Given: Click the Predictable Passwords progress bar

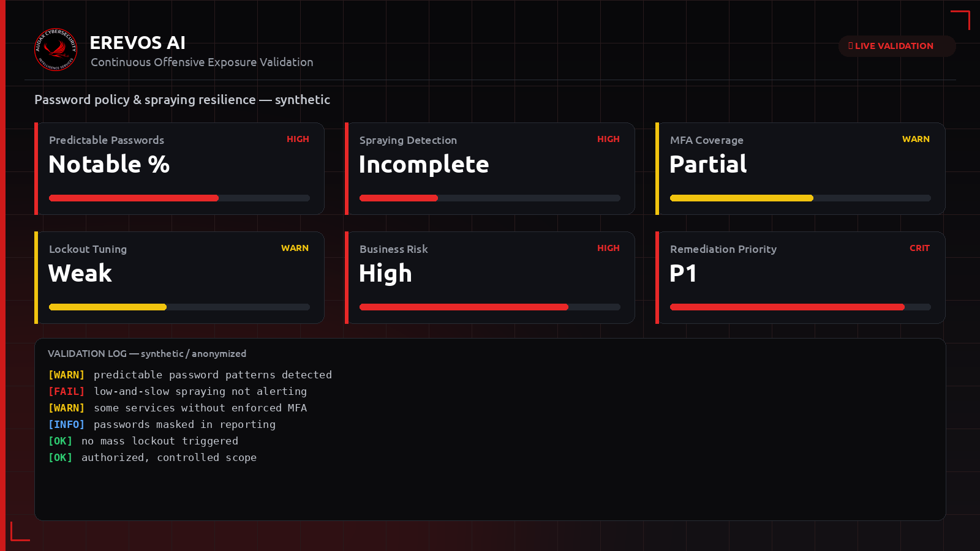Looking at the screenshot, I should point(179,198).
